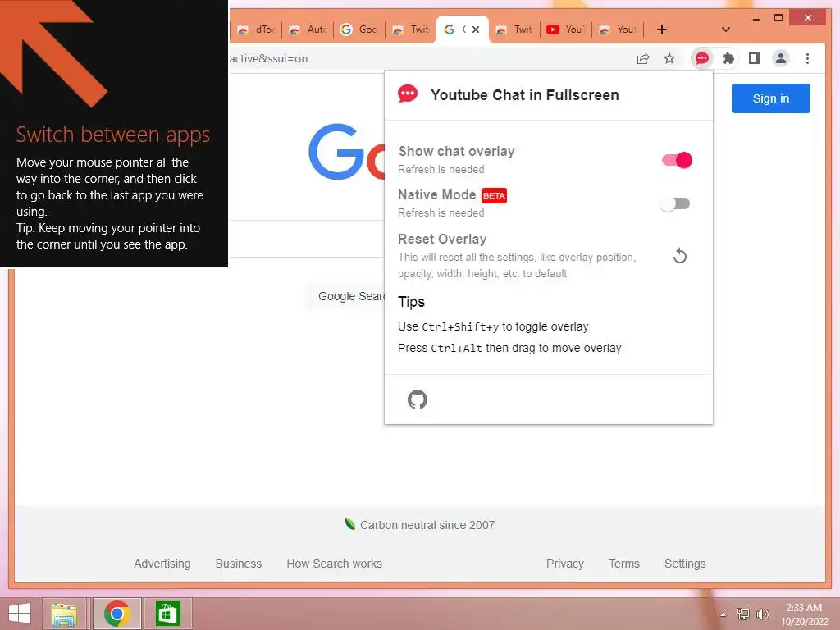Open the Windows Start button
This screenshot has width=840, height=630.
tap(20, 614)
